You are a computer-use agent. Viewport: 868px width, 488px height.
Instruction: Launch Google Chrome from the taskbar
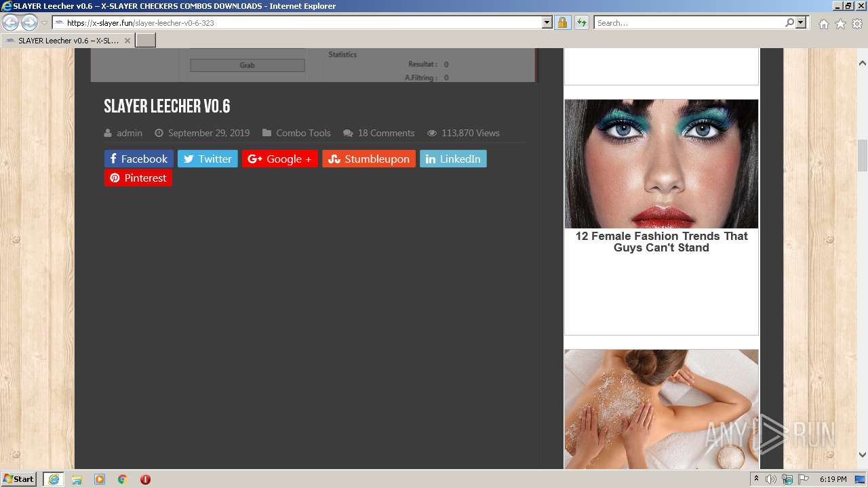click(123, 479)
